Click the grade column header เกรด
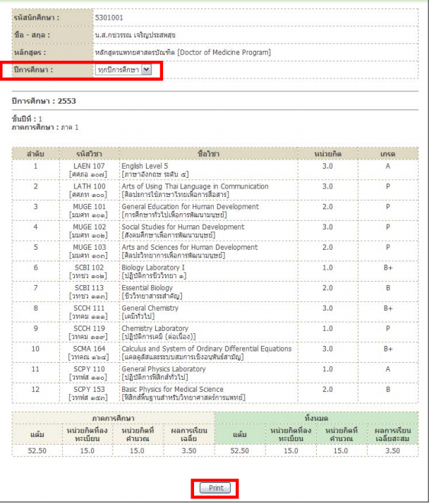429x504 pixels. pos(388,154)
